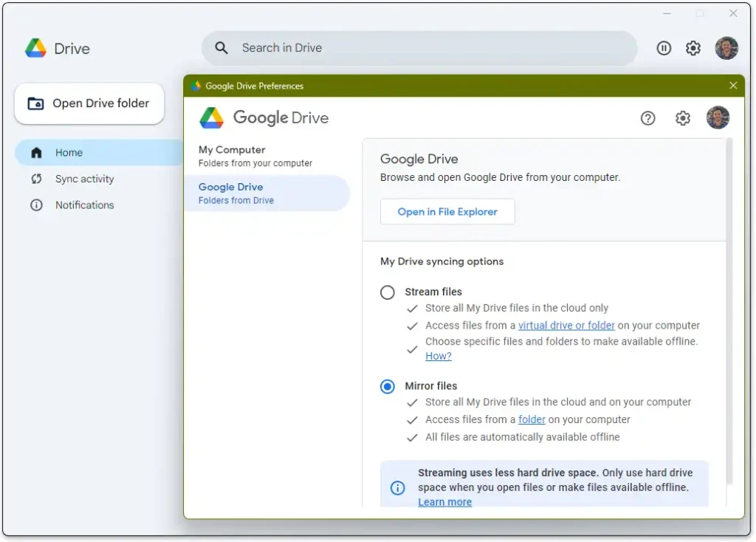Select Google Drive folders tab

pos(255,193)
